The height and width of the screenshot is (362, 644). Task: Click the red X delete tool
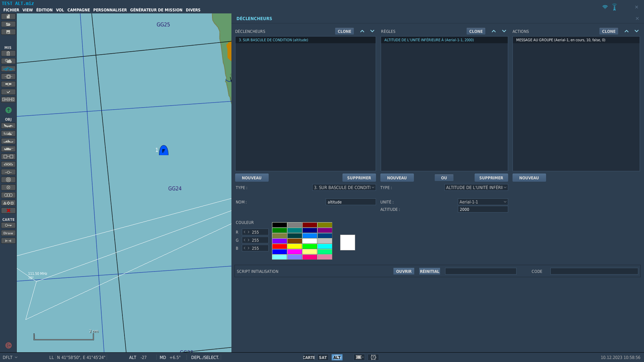[x=8, y=210]
